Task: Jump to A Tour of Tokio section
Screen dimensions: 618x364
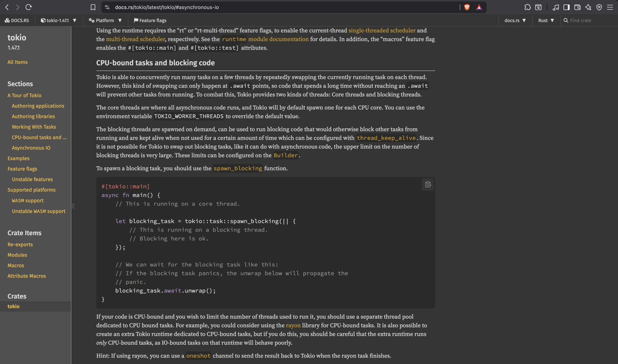Action: pos(24,95)
